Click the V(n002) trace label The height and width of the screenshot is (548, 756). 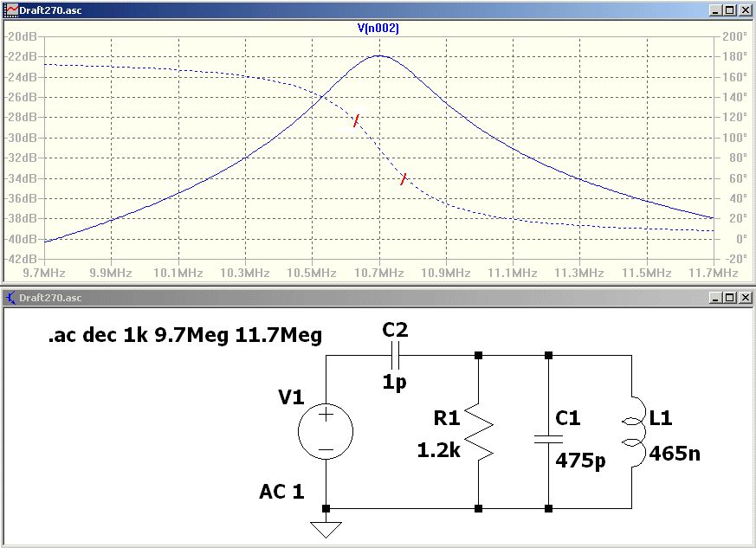(x=378, y=28)
